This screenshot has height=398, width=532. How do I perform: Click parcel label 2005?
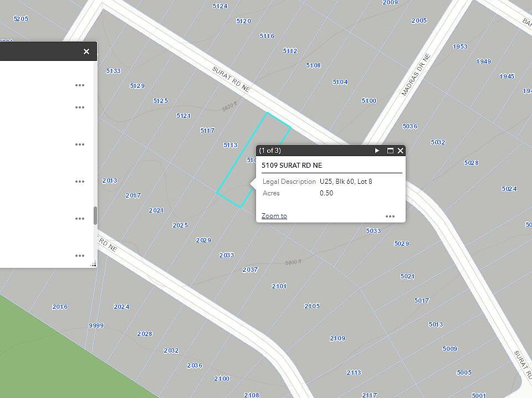tap(419, 20)
